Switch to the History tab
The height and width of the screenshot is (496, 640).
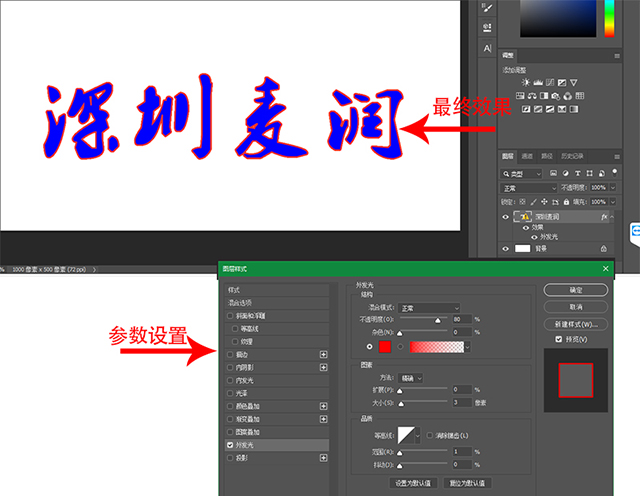572,156
